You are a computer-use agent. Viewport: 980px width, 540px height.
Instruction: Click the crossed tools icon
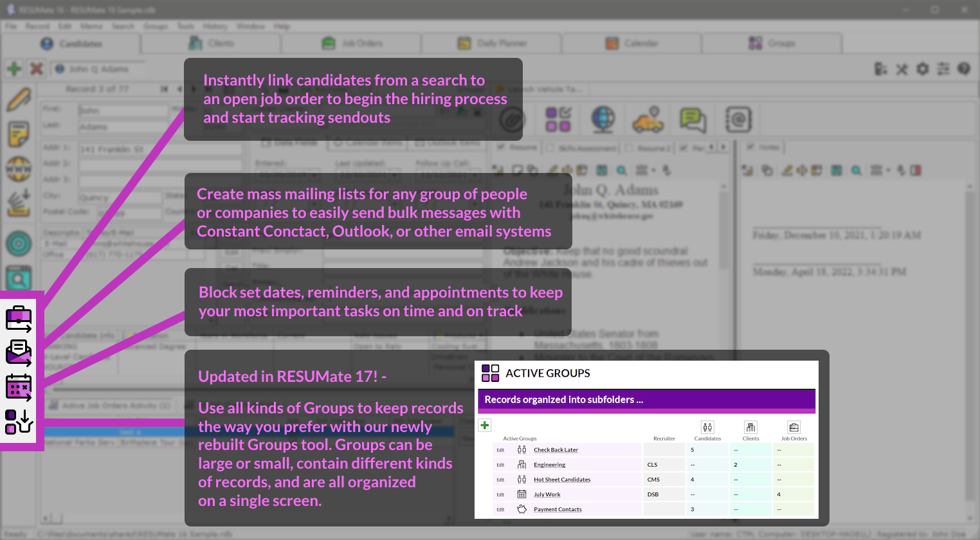[902, 69]
